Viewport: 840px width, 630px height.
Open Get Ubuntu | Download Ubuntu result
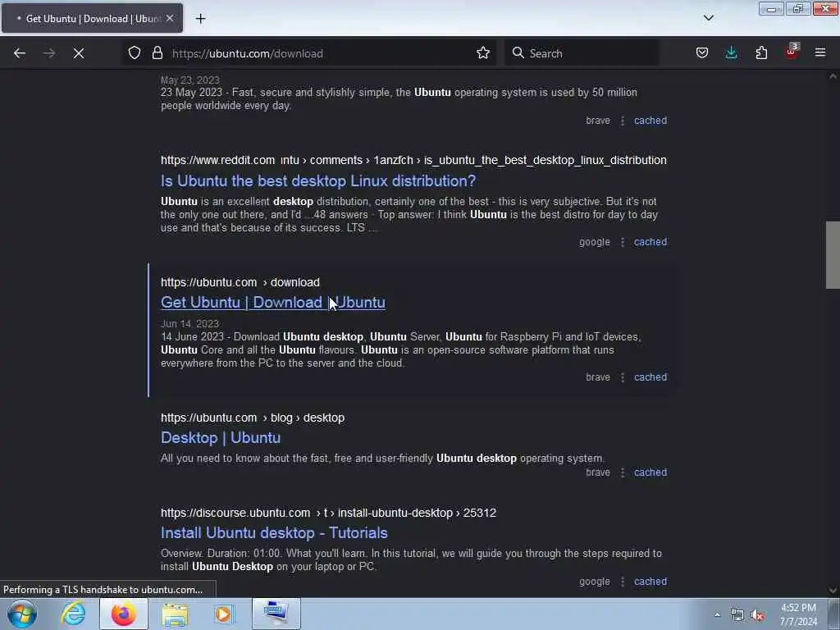click(272, 303)
